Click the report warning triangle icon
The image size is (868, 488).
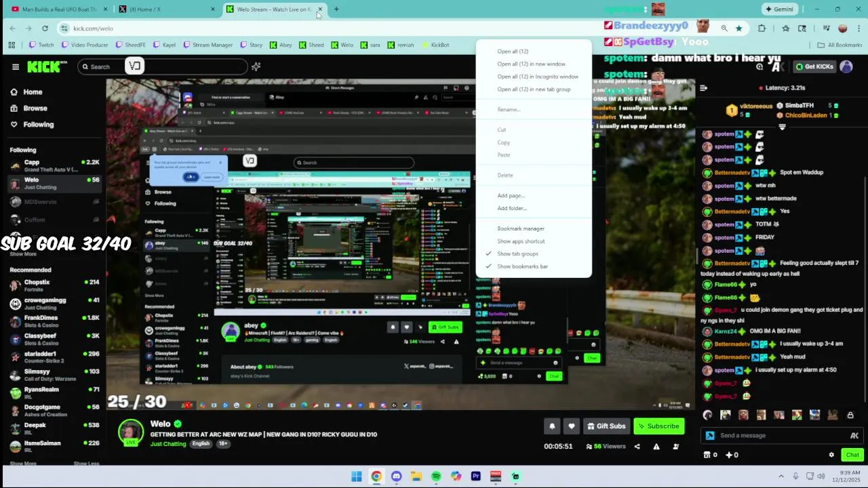(x=656, y=446)
